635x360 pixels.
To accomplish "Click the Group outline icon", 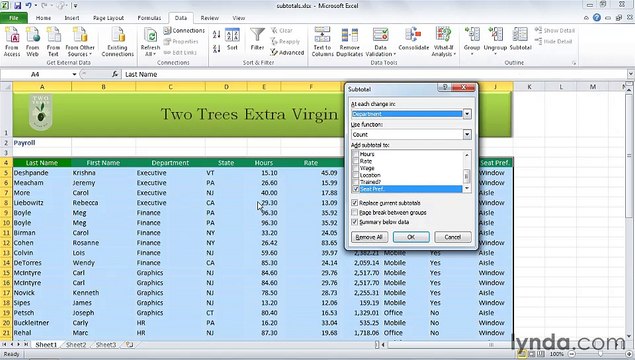I will click(x=472, y=35).
